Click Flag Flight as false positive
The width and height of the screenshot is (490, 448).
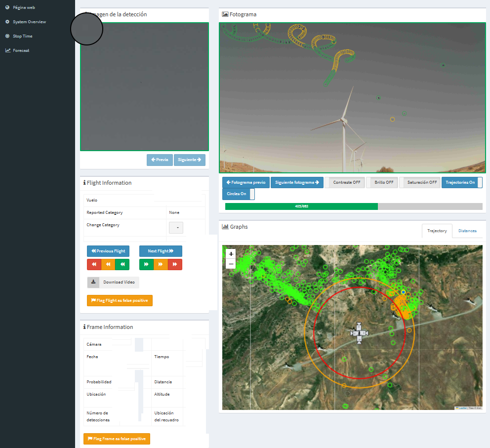pos(120,300)
